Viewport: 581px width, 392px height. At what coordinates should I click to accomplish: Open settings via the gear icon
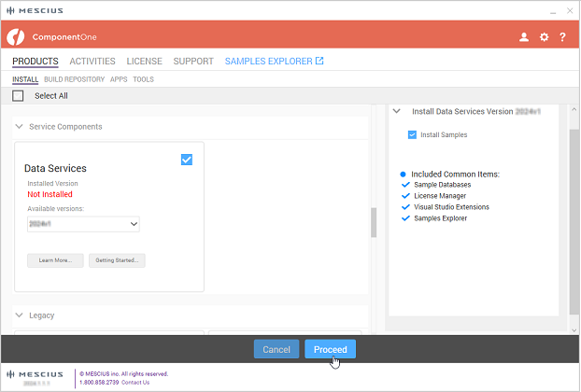click(x=544, y=37)
